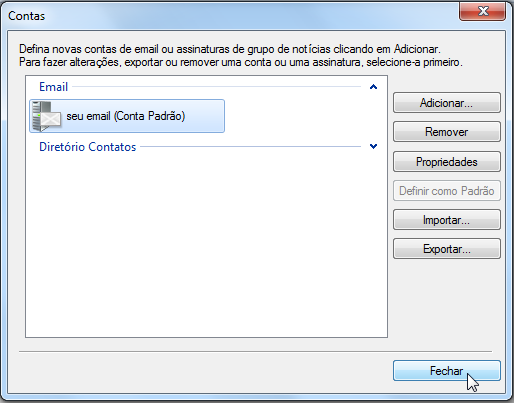Click the Diretório Contatos group header label
This screenshot has width=514, height=403.
tap(88, 147)
